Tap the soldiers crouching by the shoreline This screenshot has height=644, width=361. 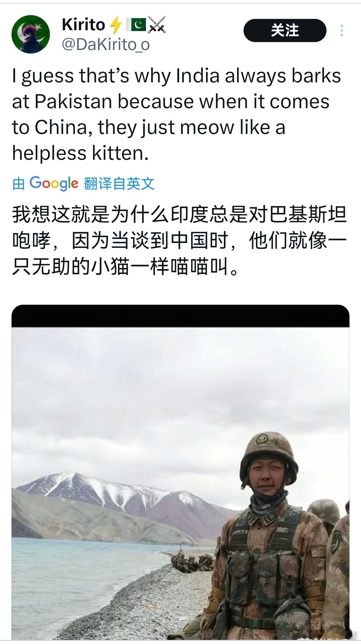click(192, 561)
